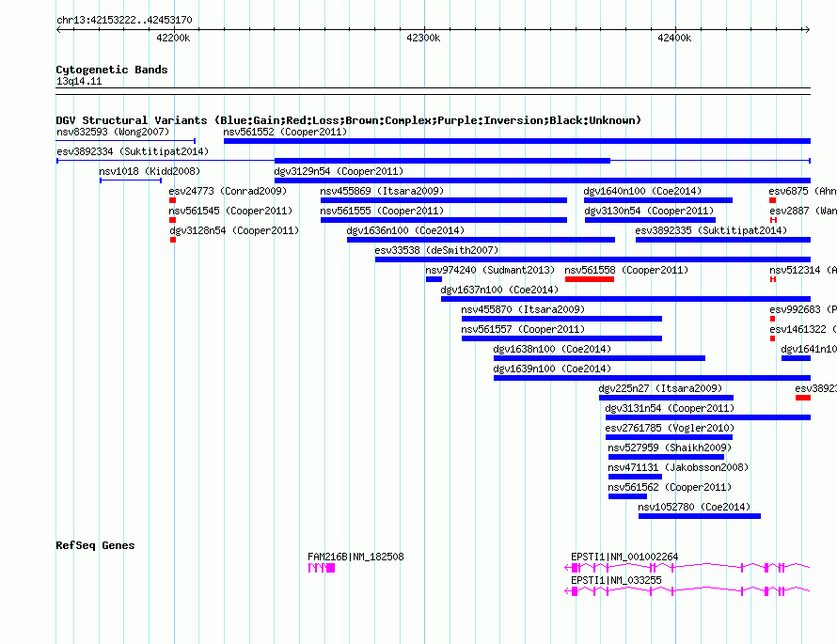Click the esv992683 variant label

802,309
